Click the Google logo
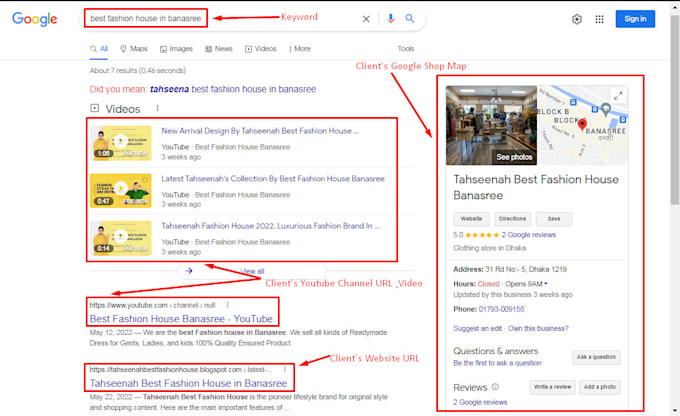The height and width of the screenshot is (416, 680). pyautogui.click(x=35, y=19)
